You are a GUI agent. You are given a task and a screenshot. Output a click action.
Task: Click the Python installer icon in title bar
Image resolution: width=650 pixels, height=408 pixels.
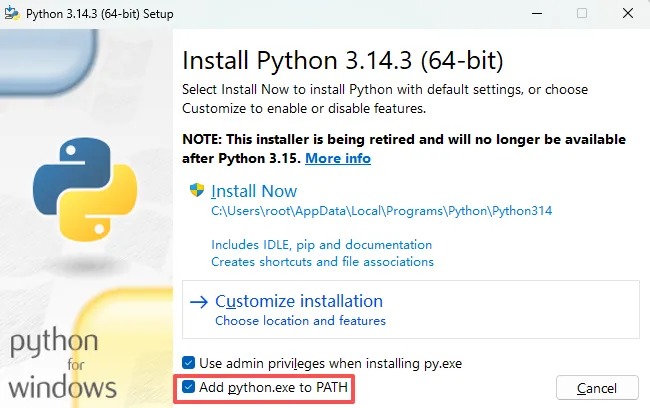[13, 13]
